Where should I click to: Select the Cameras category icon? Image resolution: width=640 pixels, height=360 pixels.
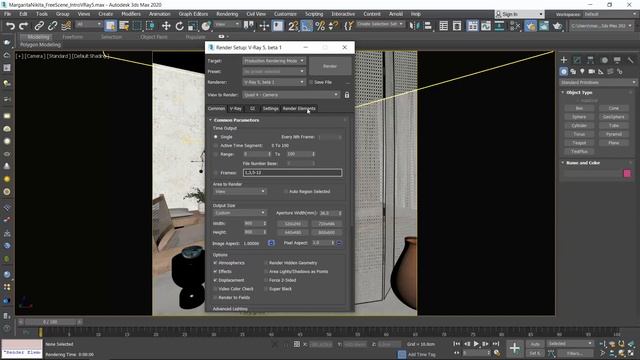[591, 71]
